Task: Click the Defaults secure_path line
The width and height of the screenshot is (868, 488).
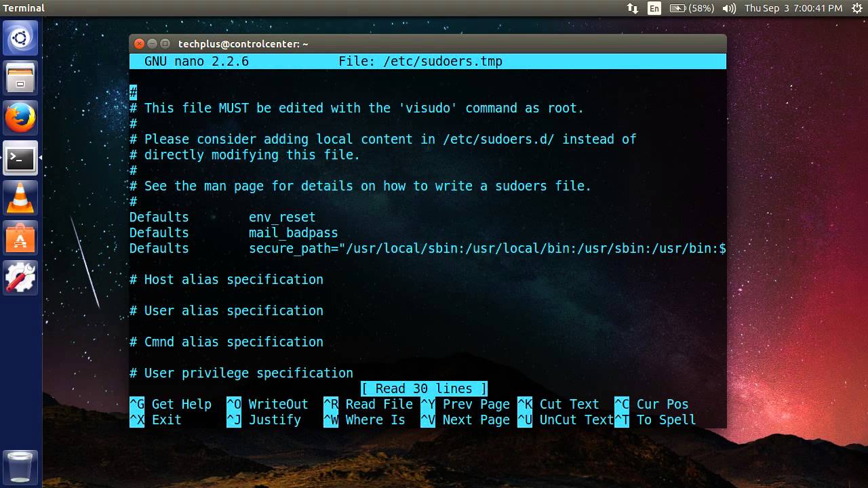Action: (428, 249)
